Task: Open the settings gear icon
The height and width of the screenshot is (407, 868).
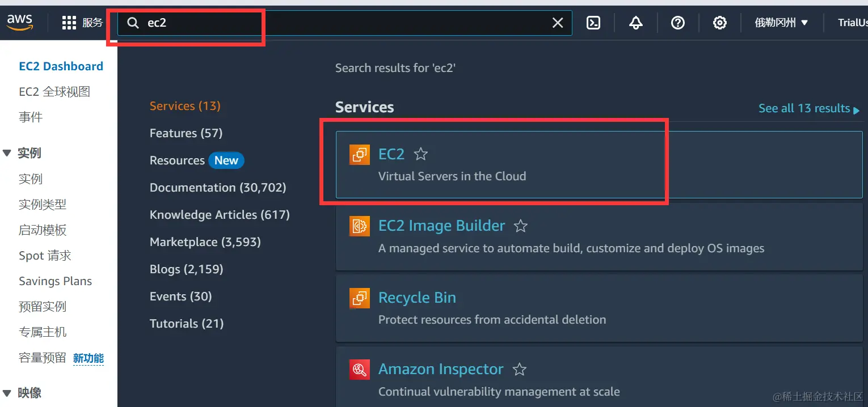Action: tap(720, 23)
